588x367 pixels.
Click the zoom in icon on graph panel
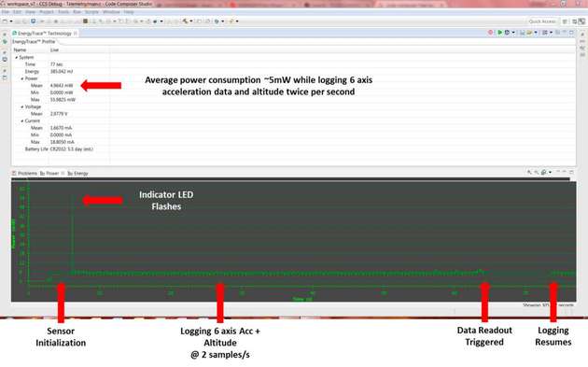click(x=529, y=172)
